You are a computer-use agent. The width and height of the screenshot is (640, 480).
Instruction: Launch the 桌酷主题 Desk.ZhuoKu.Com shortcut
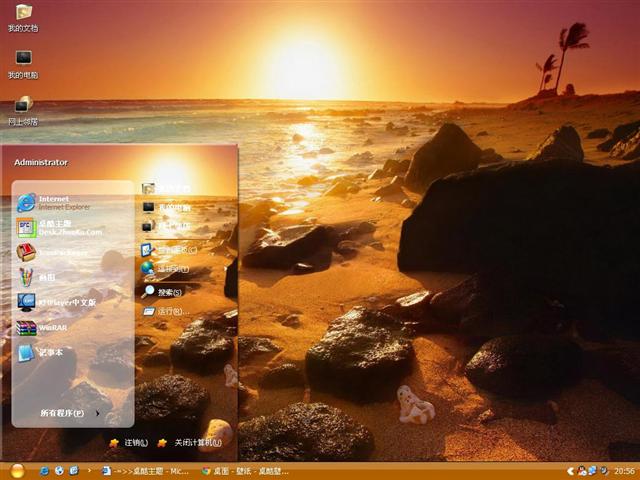(x=58, y=228)
